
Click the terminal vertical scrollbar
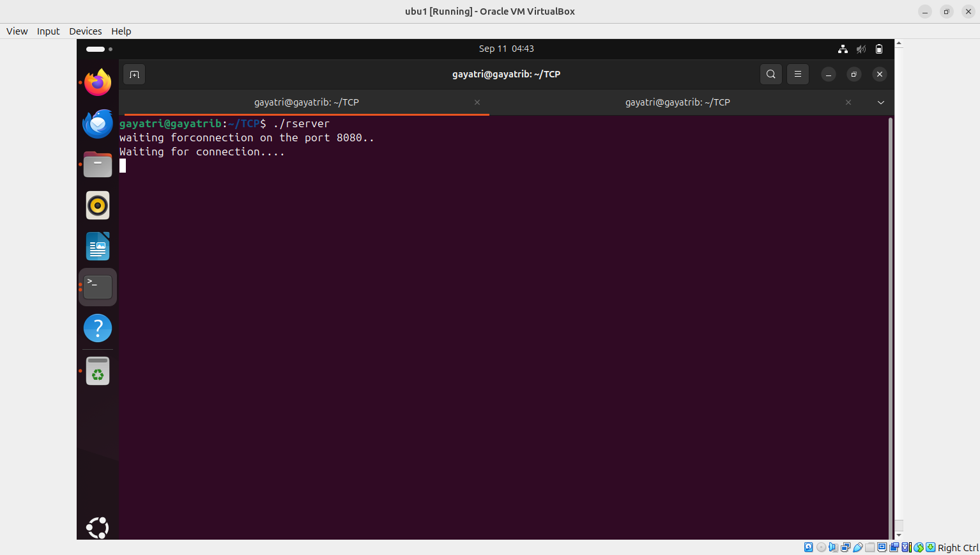tap(890, 320)
